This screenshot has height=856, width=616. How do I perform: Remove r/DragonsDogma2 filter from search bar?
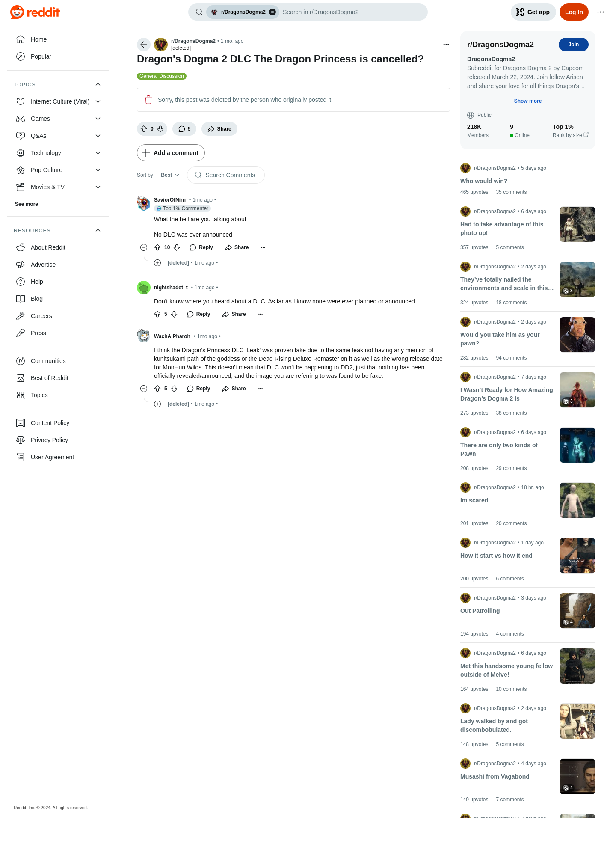point(272,12)
